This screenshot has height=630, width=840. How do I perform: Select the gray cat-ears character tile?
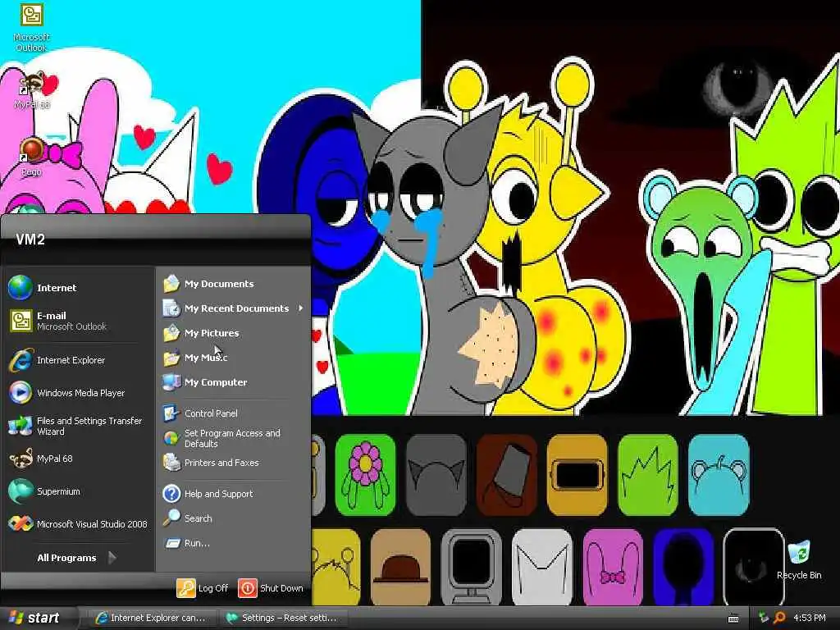point(436,475)
